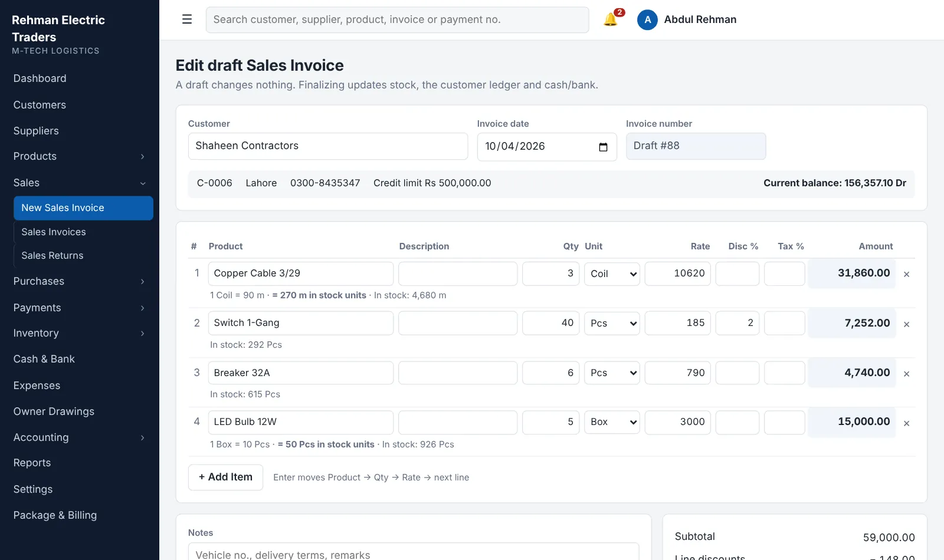Click the LED Bulb 12W description field

point(458,422)
